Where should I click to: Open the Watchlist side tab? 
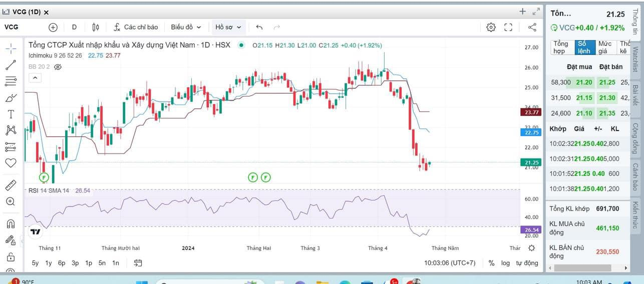635,59
